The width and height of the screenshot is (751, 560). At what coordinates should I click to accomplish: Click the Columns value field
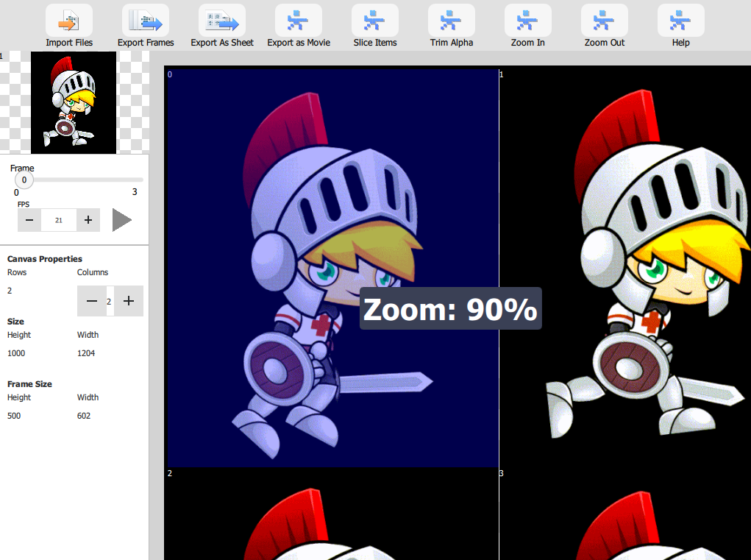point(110,301)
